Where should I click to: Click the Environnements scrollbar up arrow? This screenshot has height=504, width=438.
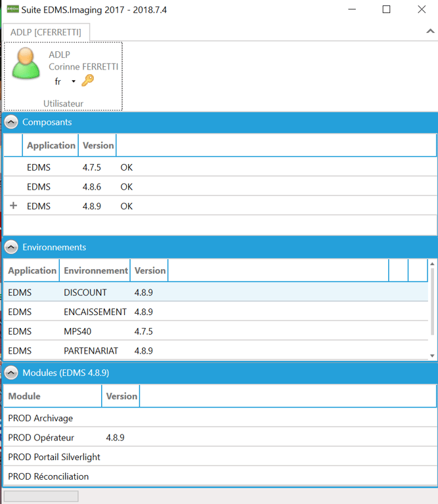[432, 264]
